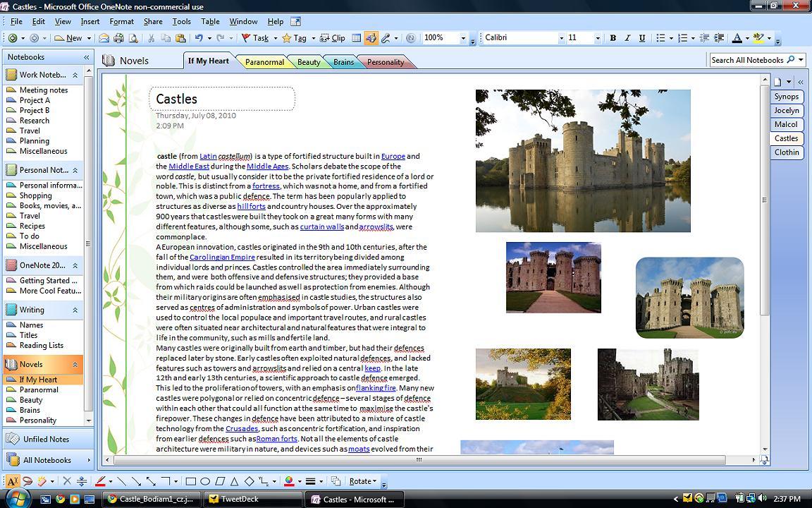Switch to the Paranormal tab

[x=264, y=61]
